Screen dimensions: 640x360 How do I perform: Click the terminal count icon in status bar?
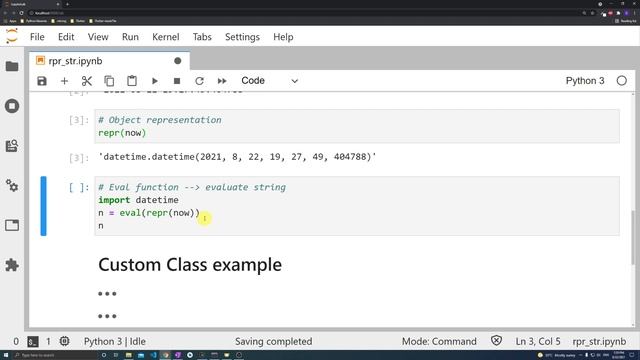[x=33, y=341]
